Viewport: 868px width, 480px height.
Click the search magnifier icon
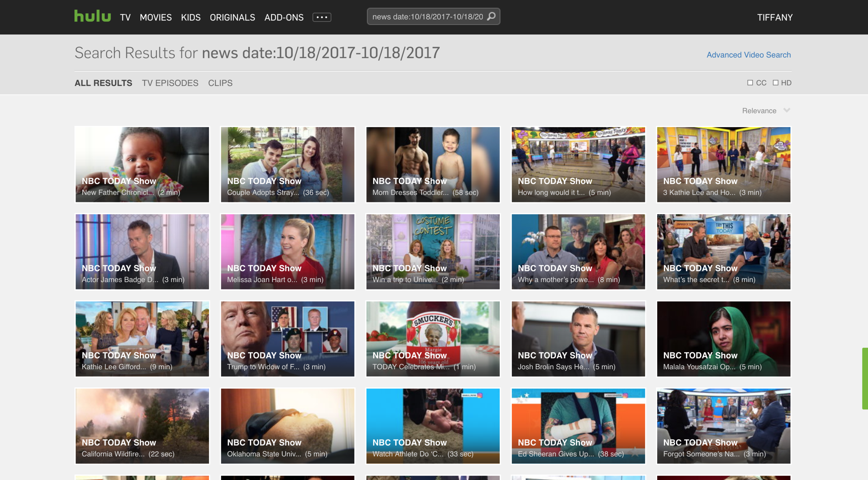pos(491,16)
